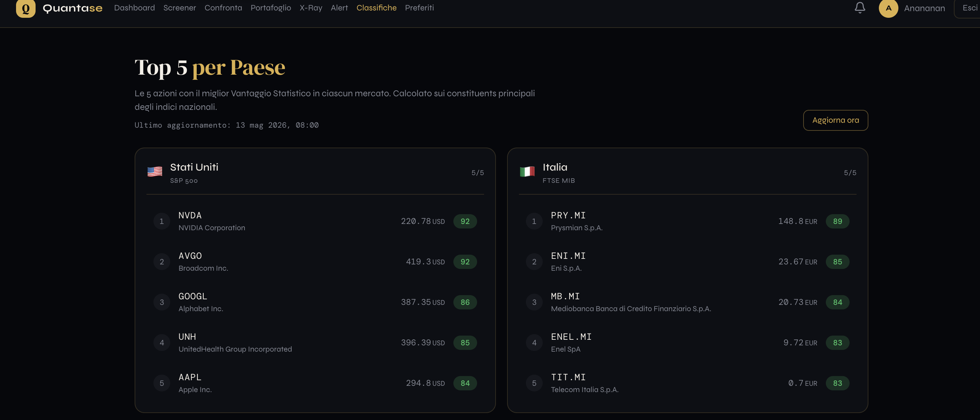
Task: Click the FTSE MIB index label
Action: (558, 181)
